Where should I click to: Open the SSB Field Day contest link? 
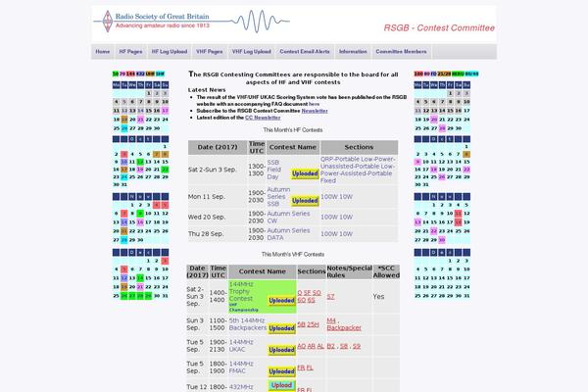coord(273,170)
